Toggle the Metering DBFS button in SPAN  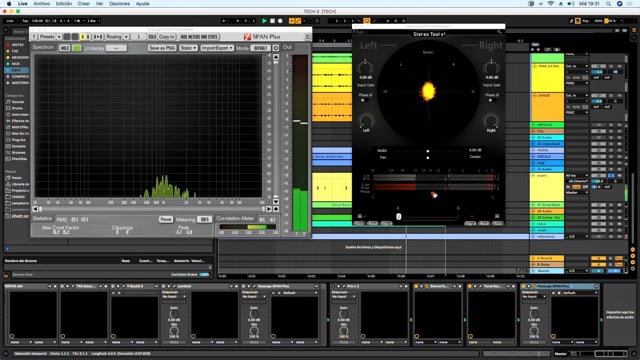coord(204,220)
